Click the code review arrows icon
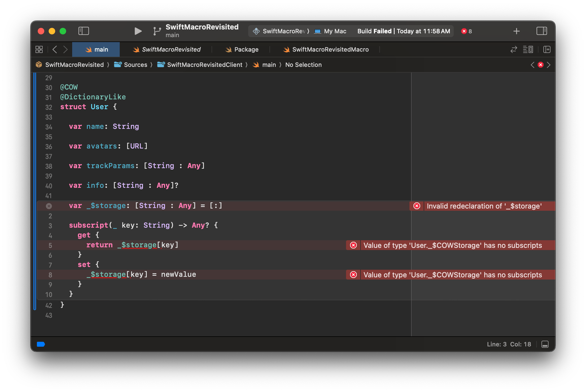The image size is (586, 392). (x=514, y=49)
